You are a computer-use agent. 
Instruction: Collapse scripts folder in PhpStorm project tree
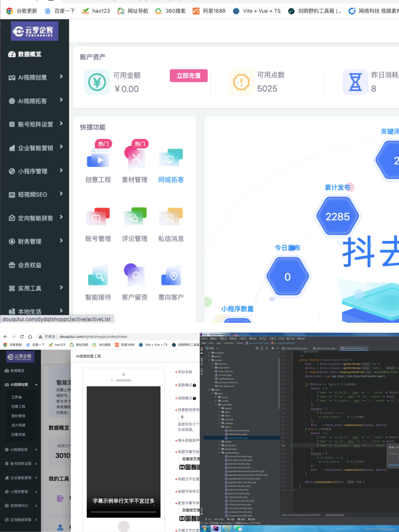point(209,360)
